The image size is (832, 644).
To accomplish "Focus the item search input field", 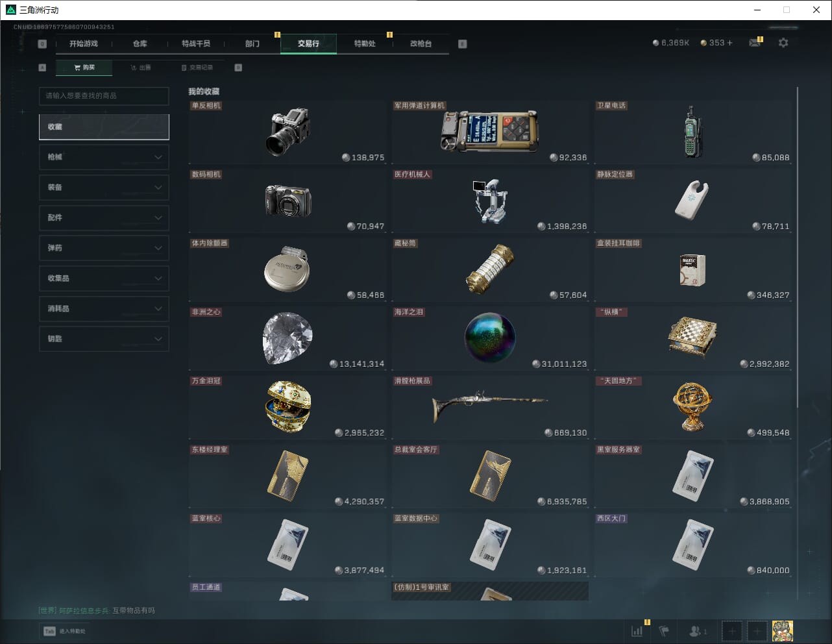I will point(104,96).
